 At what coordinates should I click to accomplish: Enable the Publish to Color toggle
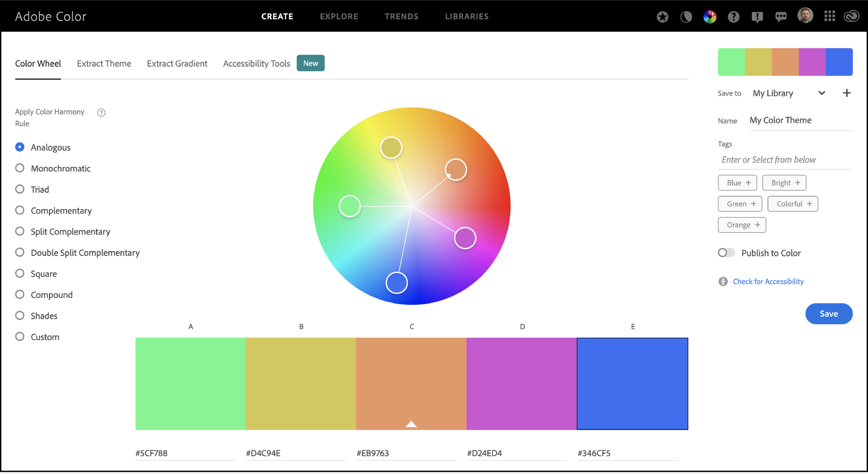(726, 253)
